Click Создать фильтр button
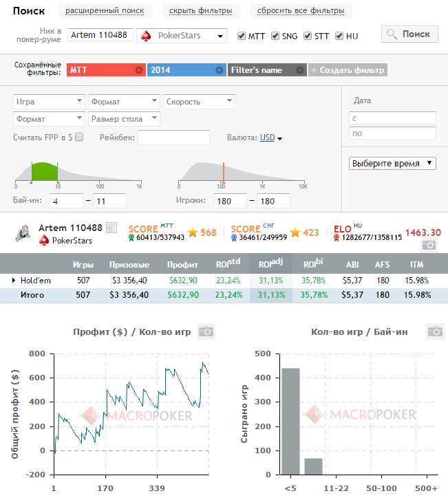 [x=348, y=70]
